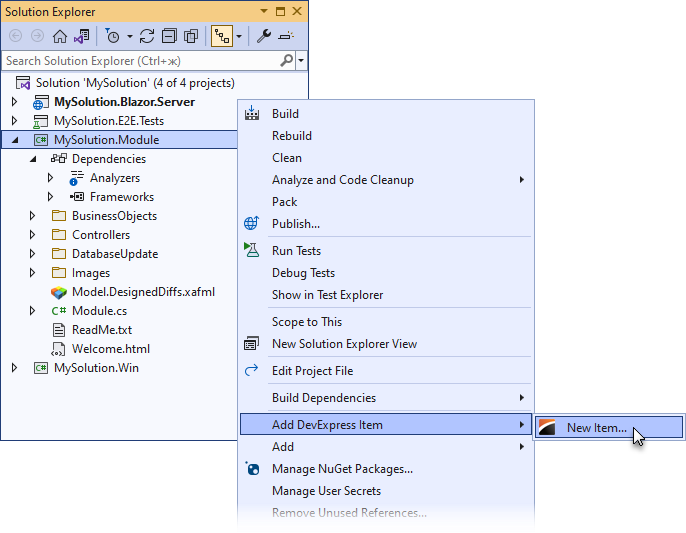Expand the Frameworks node

click(50, 196)
